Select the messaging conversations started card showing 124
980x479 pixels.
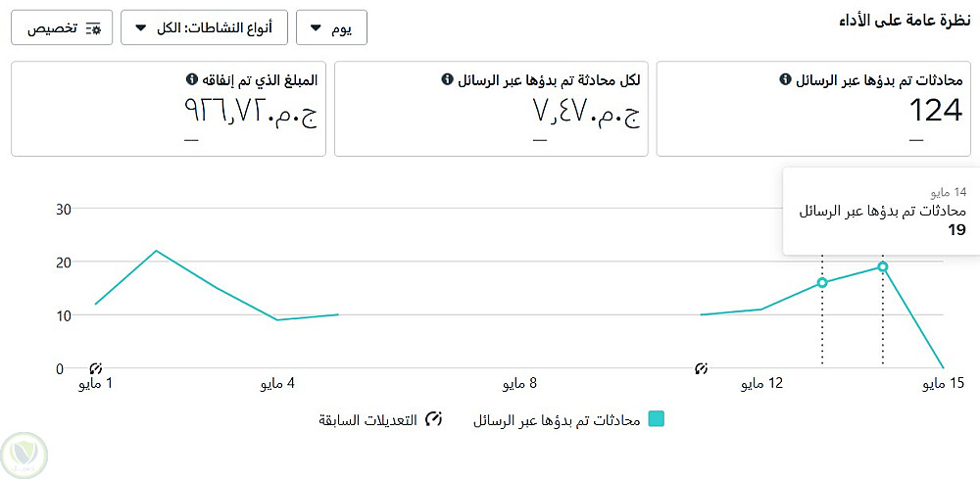pos(812,108)
